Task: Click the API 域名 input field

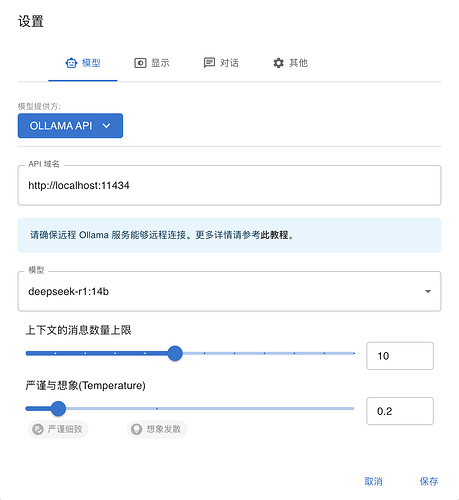Action: (229, 185)
